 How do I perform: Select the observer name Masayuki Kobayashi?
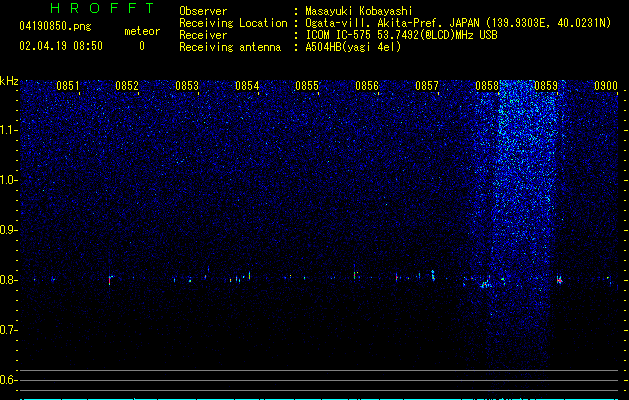pos(359,11)
